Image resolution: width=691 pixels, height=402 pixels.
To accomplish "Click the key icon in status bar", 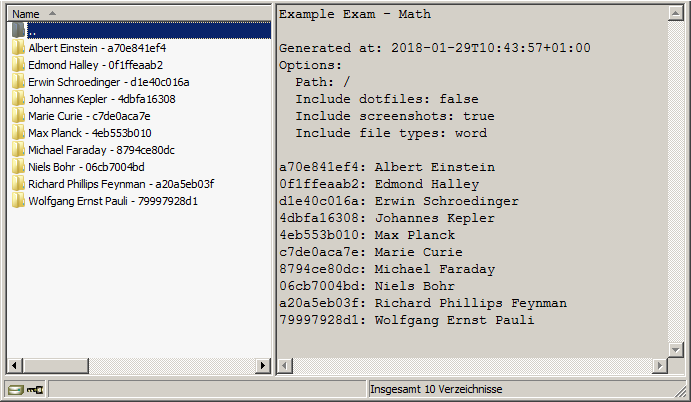I will pyautogui.click(x=35, y=390).
